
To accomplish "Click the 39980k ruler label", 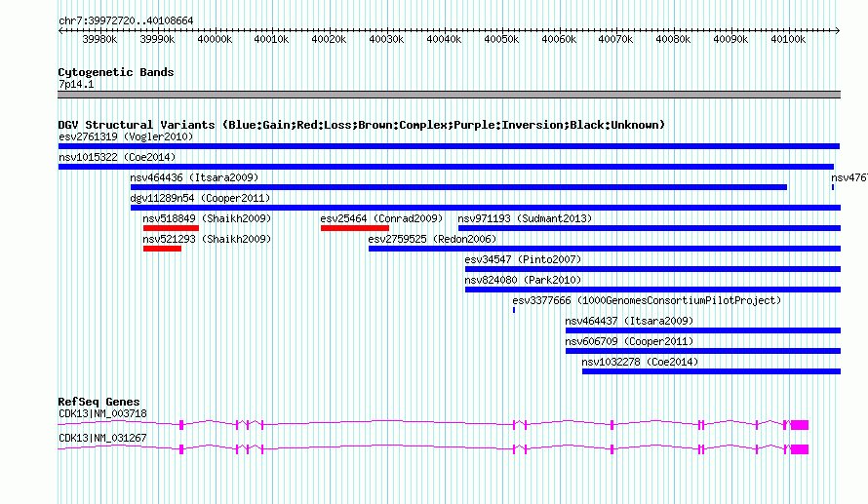I will coord(99,39).
